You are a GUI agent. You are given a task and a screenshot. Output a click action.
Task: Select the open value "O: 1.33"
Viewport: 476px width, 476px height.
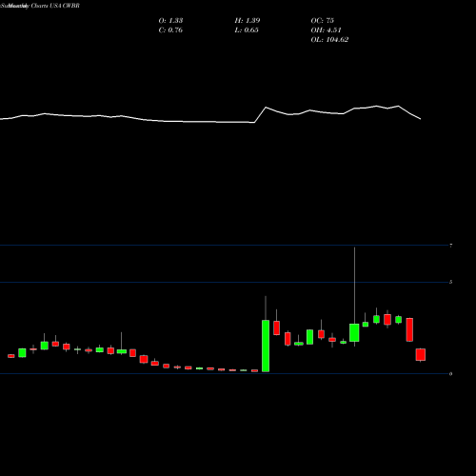[170, 21]
